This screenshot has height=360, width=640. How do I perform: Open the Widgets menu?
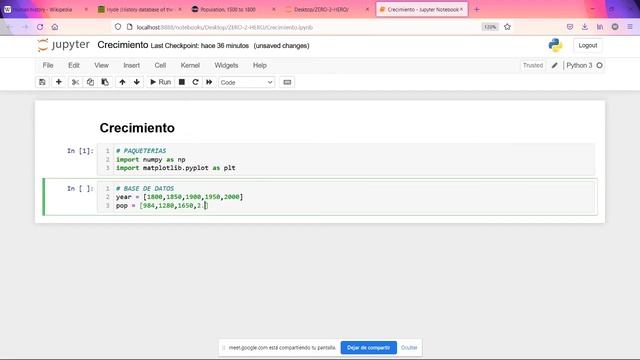tap(226, 65)
